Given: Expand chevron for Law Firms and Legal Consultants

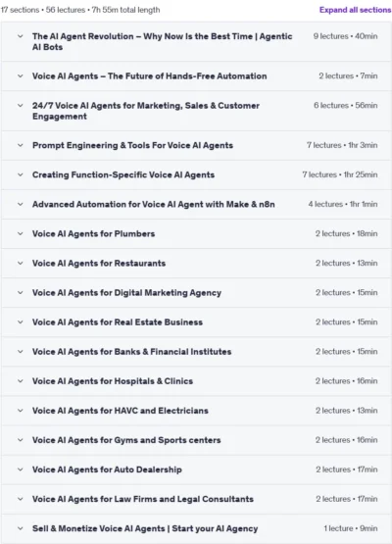Looking at the screenshot, I should click(x=21, y=499).
